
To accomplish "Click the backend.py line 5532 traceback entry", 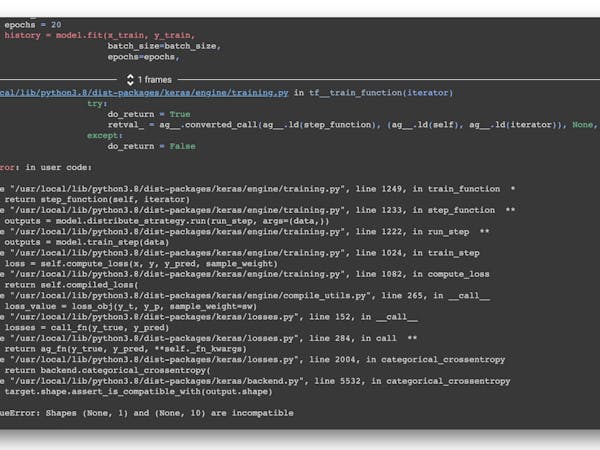I will tap(250, 380).
